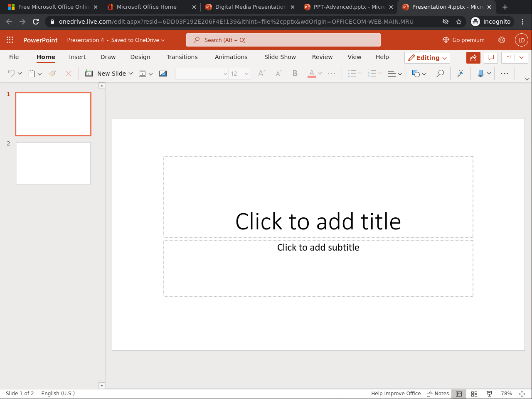Switch to Normal view in status bar

pyautogui.click(x=459, y=394)
